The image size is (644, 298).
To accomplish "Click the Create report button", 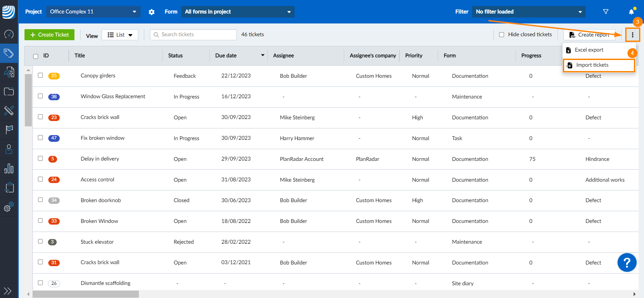I will [589, 35].
